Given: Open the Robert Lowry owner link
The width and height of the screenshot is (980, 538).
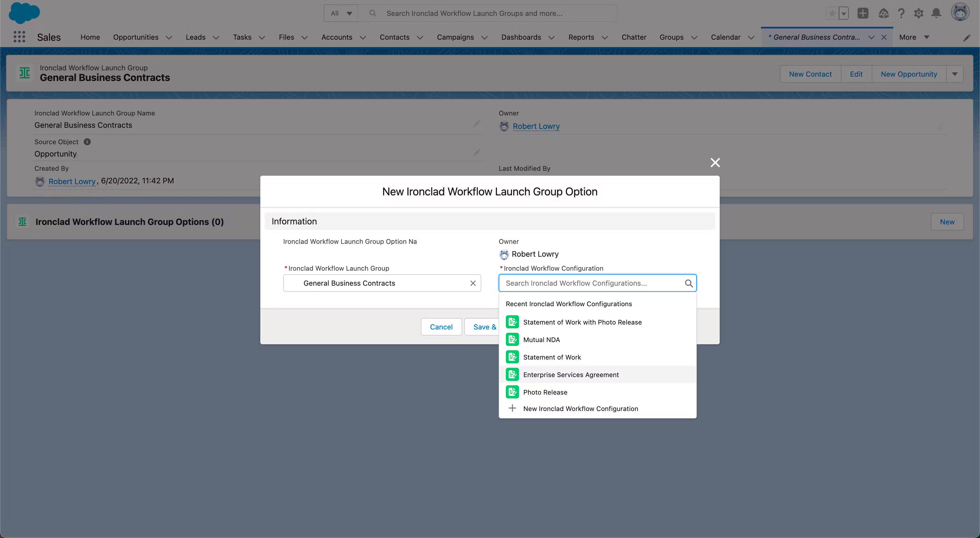Looking at the screenshot, I should point(536,126).
